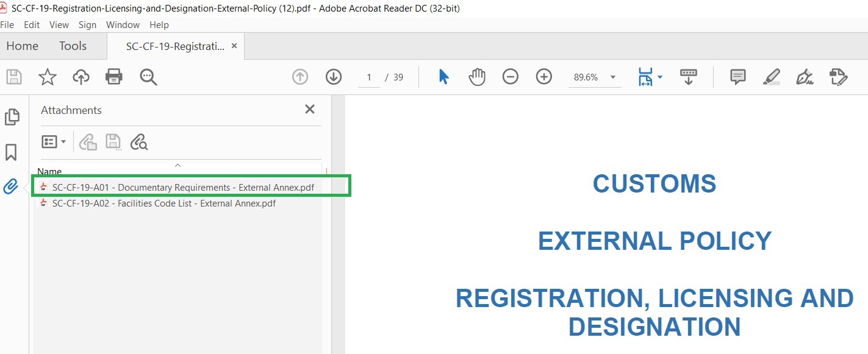Expand the fit page options dropdown arrow
The width and height of the screenshot is (868, 354).
660,77
